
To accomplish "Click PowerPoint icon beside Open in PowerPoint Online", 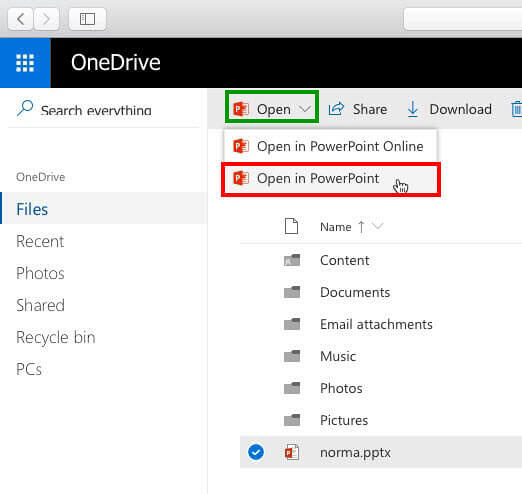I will coord(241,146).
